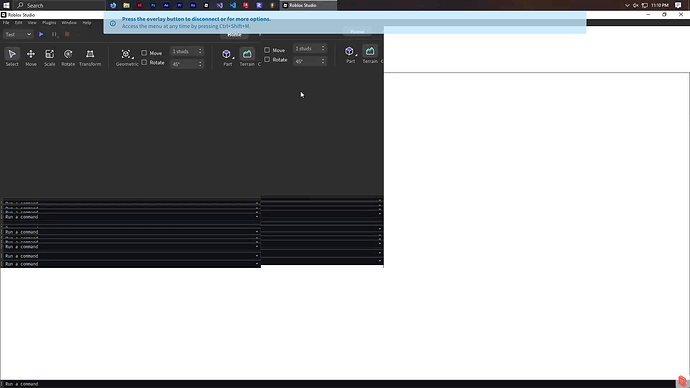
Task: Tick the duplicated Move checkbox on the right
Action: click(x=267, y=50)
